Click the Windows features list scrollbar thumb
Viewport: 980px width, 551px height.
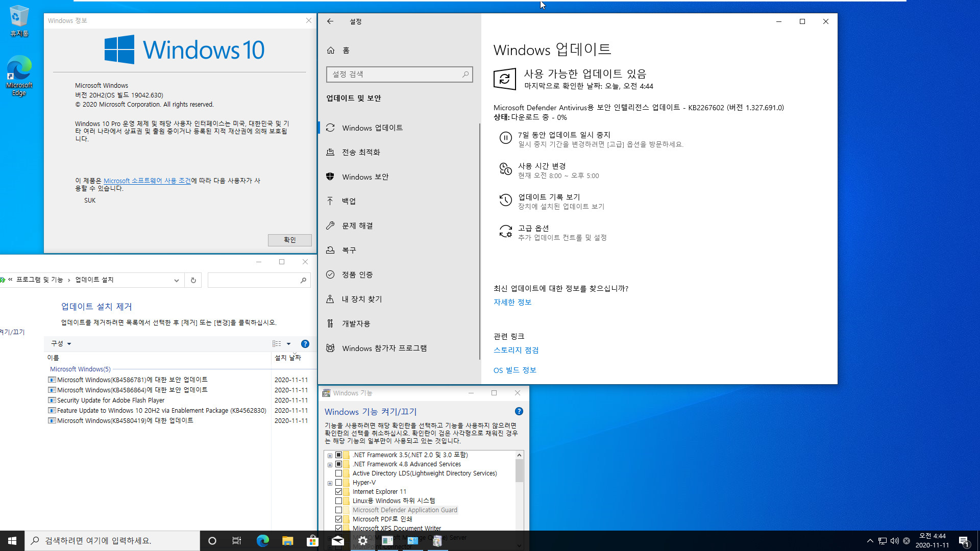[x=519, y=471]
